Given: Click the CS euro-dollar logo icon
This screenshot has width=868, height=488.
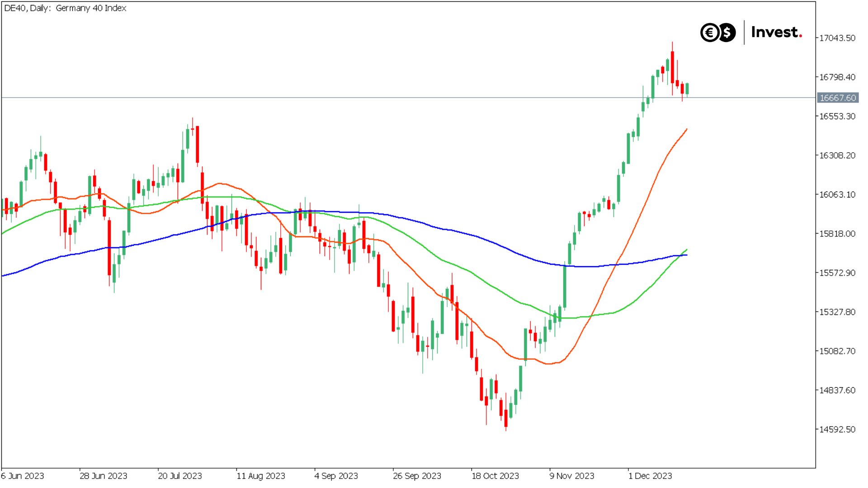Looking at the screenshot, I should point(718,33).
